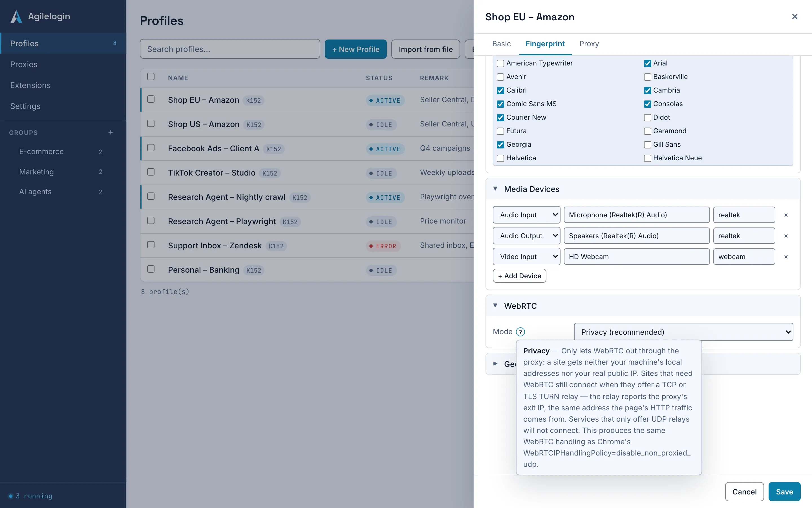The image size is (812, 508).
Task: Open the WebRTC Mode help icon
Action: click(x=520, y=332)
